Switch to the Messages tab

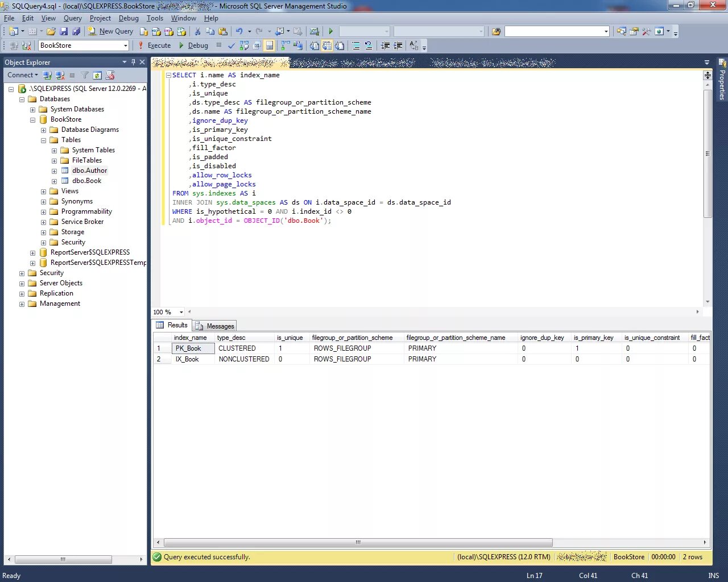(x=214, y=326)
